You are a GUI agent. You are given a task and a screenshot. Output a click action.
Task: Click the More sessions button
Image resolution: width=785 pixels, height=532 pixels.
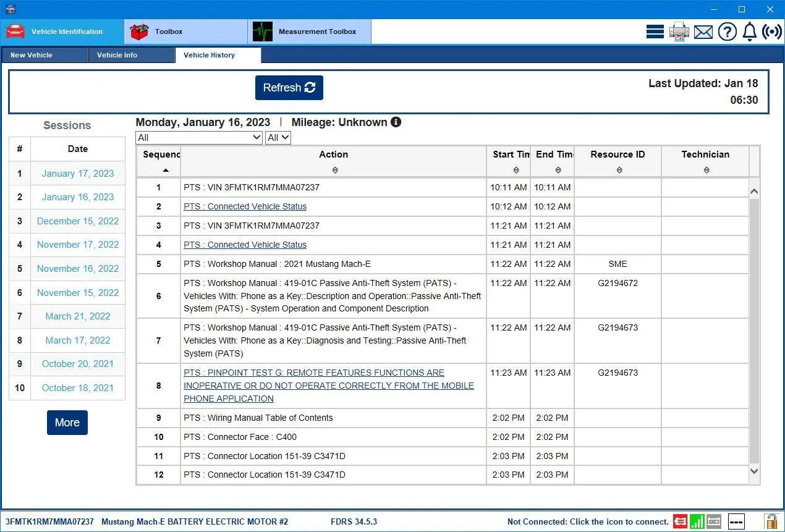(x=67, y=423)
